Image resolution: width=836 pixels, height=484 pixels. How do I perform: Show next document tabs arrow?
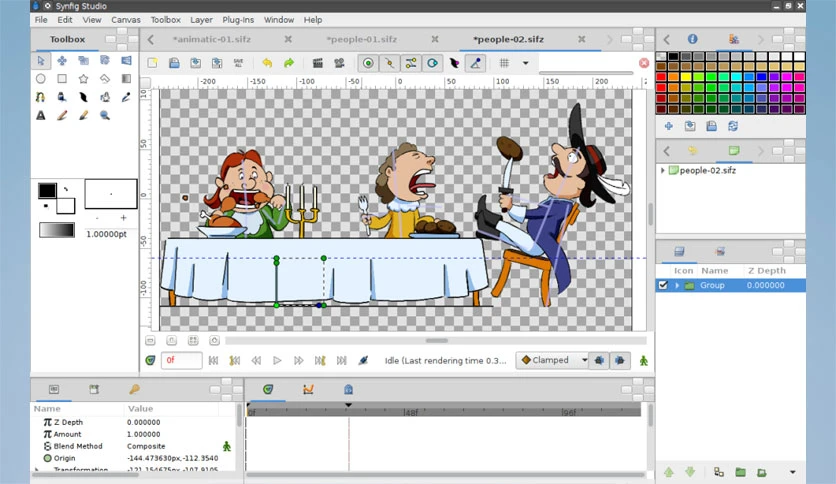609,39
